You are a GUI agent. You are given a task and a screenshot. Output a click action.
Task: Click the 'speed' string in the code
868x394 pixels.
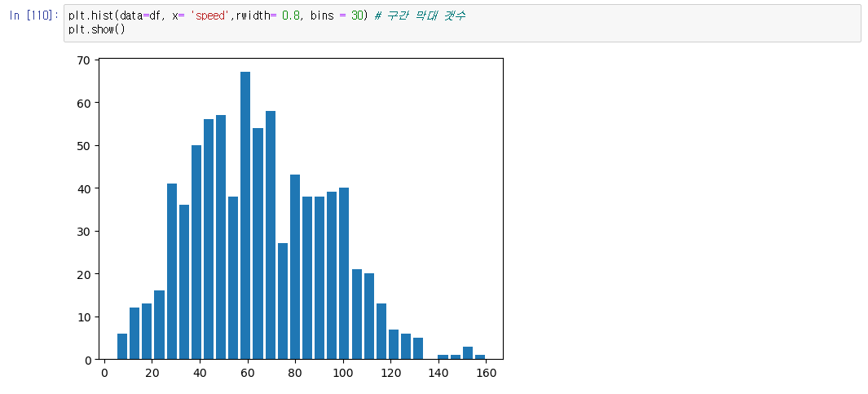[209, 16]
